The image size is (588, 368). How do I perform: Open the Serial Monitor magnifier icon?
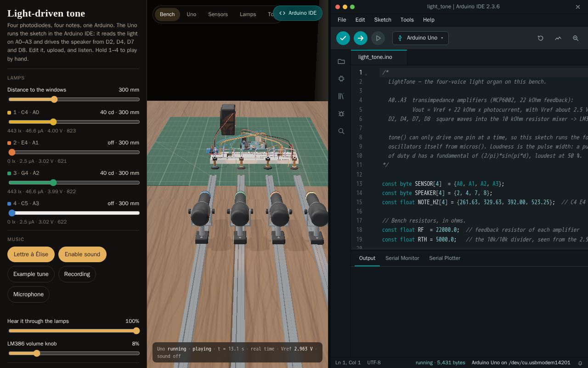[x=576, y=38]
